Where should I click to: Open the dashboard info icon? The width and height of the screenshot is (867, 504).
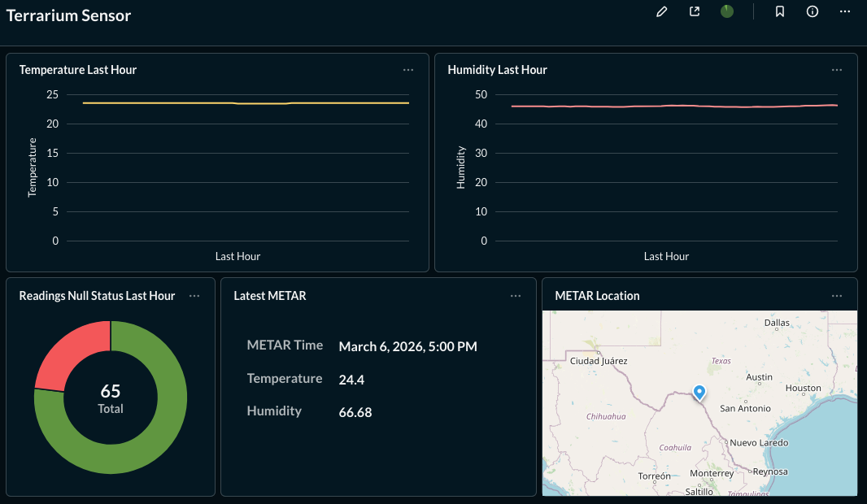coord(812,11)
